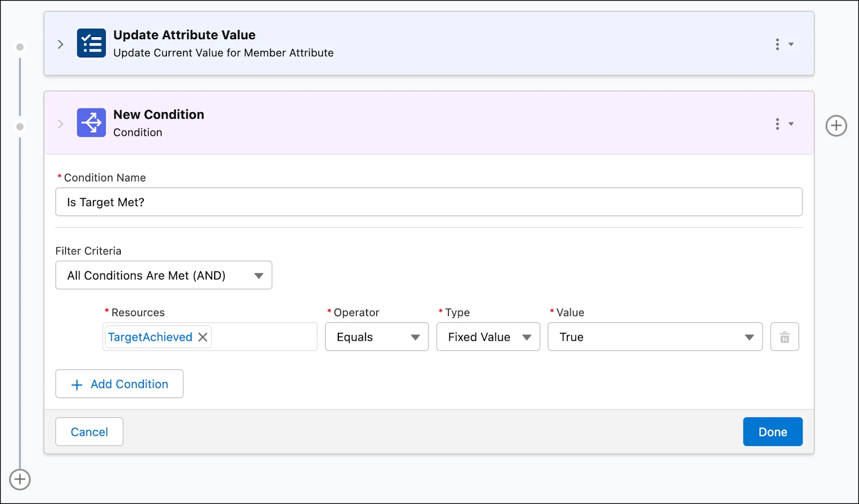
Task: Open dropdown arrow for Update Attribute Value actions
Action: coord(791,44)
